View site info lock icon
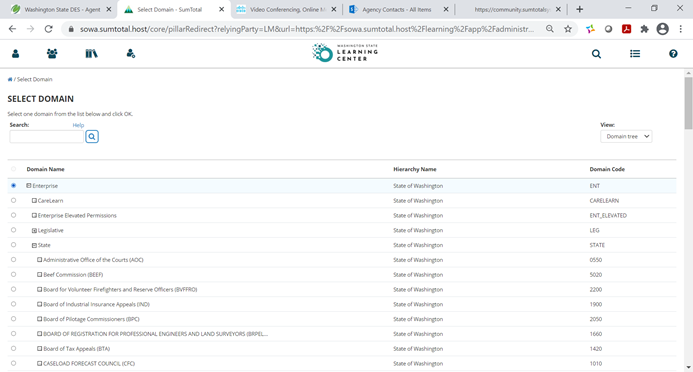The width and height of the screenshot is (693, 372). click(71, 29)
